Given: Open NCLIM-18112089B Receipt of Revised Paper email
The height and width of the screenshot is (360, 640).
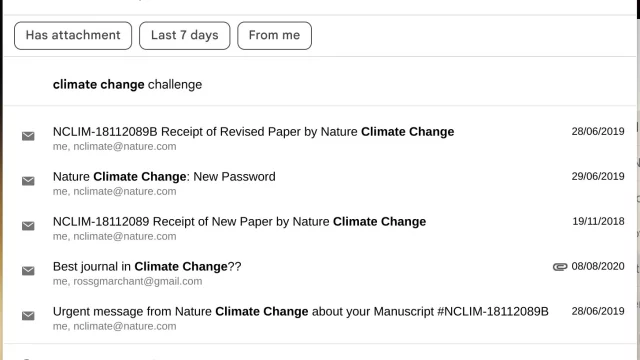Looking at the screenshot, I should pyautogui.click(x=320, y=138).
